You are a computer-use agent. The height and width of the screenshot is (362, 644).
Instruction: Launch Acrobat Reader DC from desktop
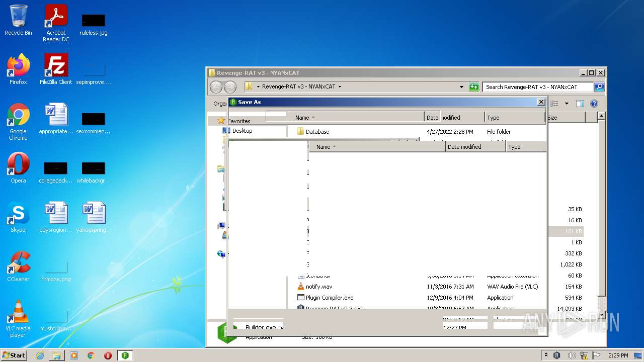click(x=56, y=24)
